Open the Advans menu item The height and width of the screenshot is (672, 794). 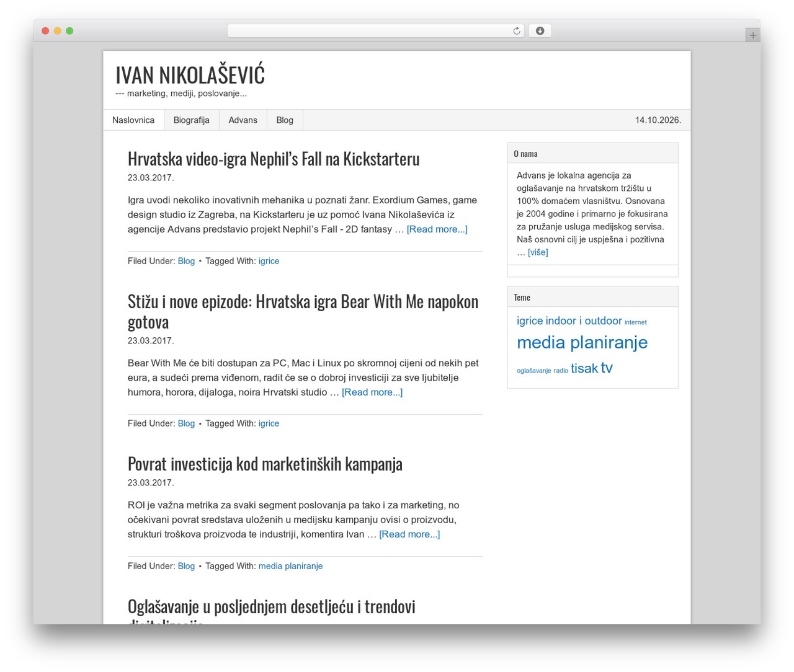pyautogui.click(x=243, y=120)
